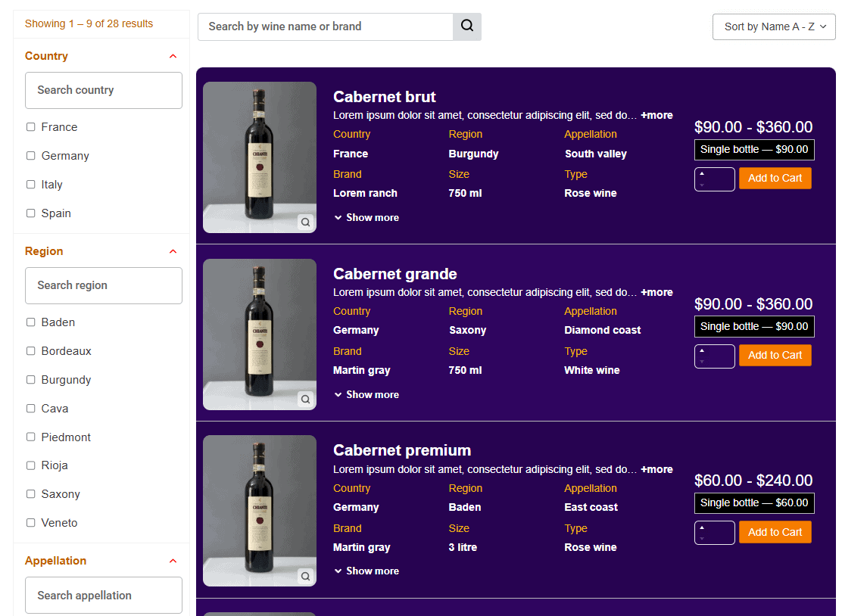The width and height of the screenshot is (842, 616).
Task: Add Cabernet brut to cart
Action: click(775, 179)
